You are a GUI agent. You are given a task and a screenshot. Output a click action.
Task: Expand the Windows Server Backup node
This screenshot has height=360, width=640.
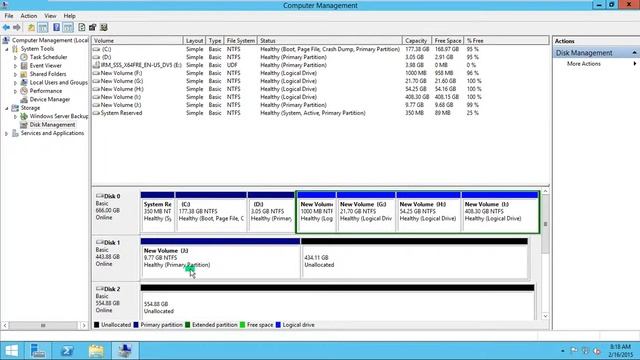click(16, 116)
